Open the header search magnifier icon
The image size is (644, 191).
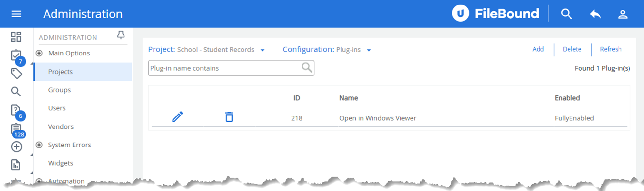[x=566, y=14]
